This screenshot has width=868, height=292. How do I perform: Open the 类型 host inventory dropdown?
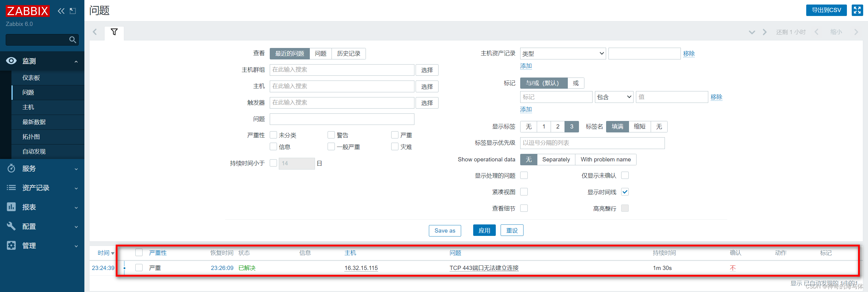click(562, 53)
